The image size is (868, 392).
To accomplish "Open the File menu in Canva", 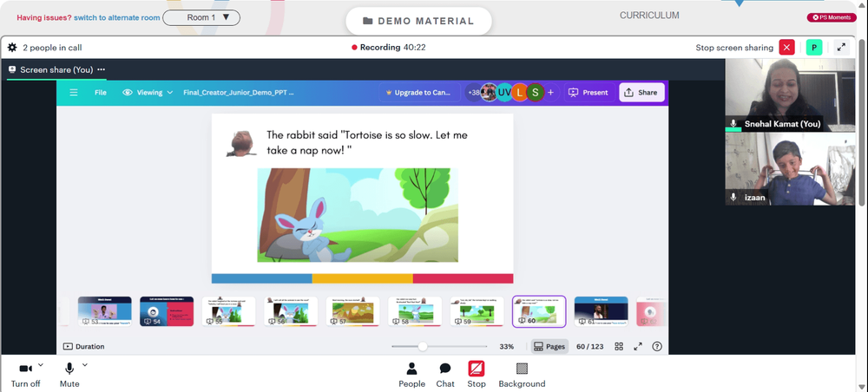I will tap(100, 92).
